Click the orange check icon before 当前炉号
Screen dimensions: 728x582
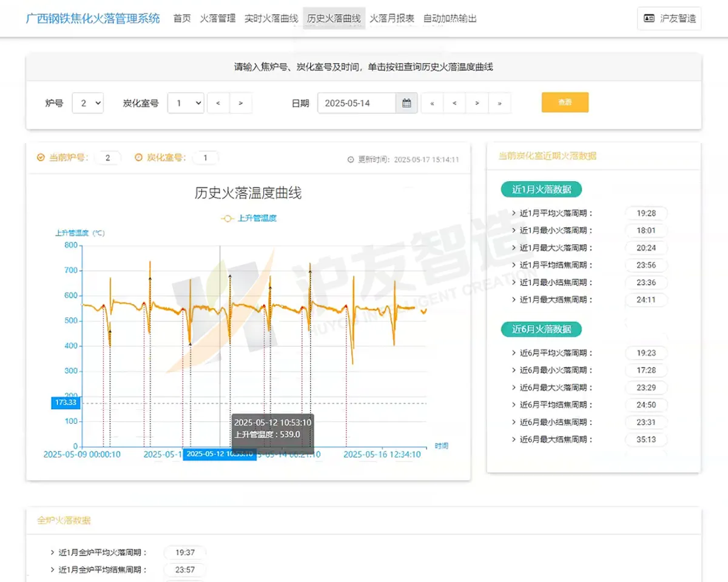point(39,158)
